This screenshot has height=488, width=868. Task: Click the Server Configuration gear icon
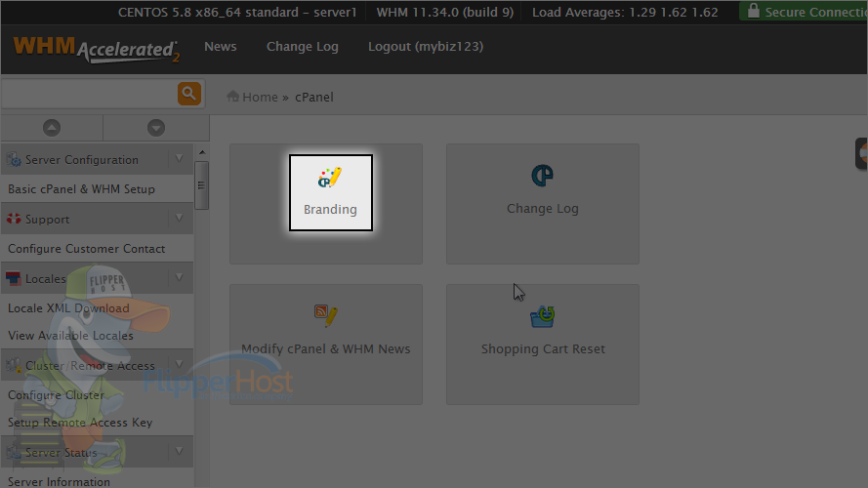[14, 160]
